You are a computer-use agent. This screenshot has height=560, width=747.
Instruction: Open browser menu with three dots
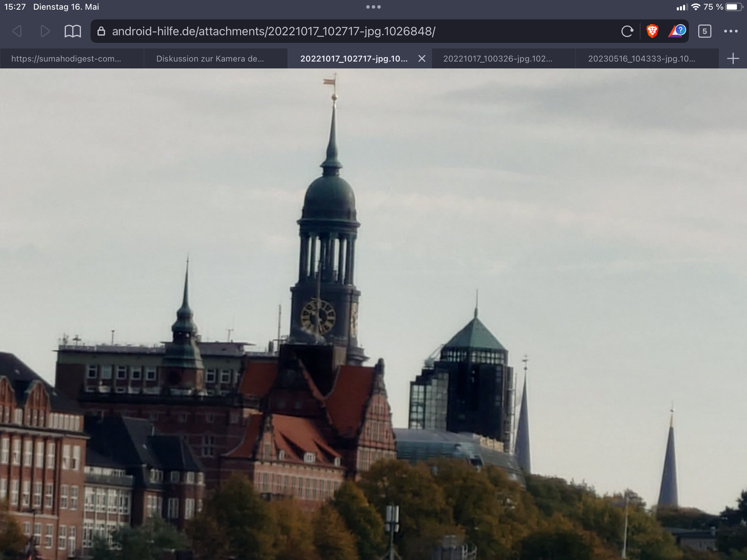tap(731, 31)
